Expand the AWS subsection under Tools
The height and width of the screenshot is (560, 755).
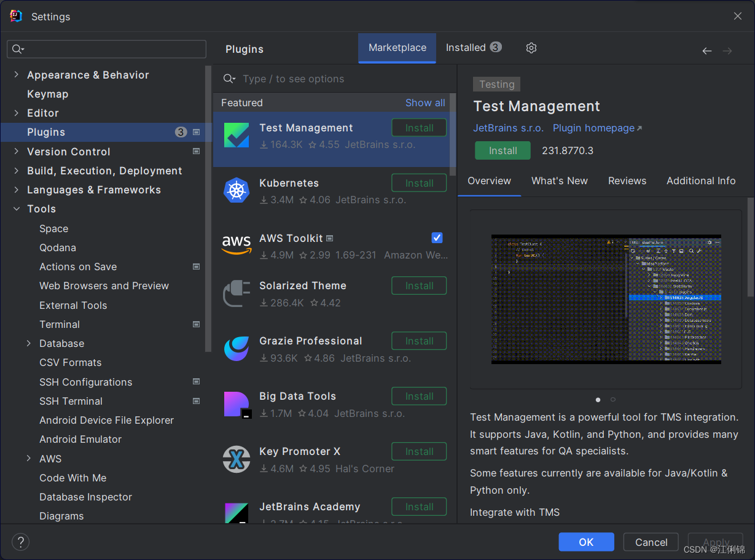(28, 459)
